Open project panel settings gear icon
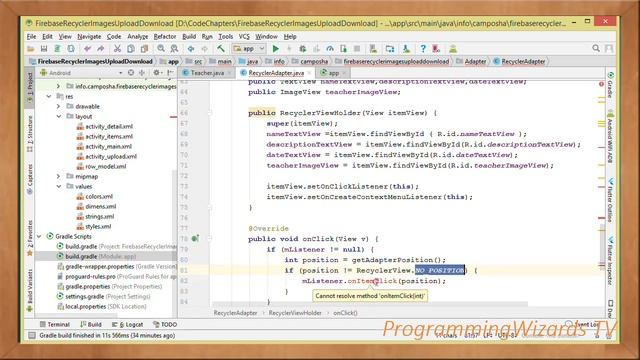Image resolution: width=640 pixels, height=360 pixels. tap(156, 73)
